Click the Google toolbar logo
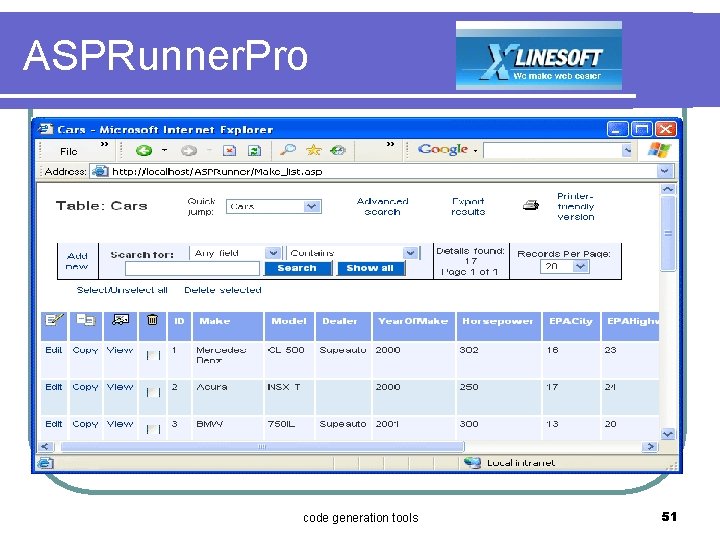720x540 pixels. click(443, 149)
